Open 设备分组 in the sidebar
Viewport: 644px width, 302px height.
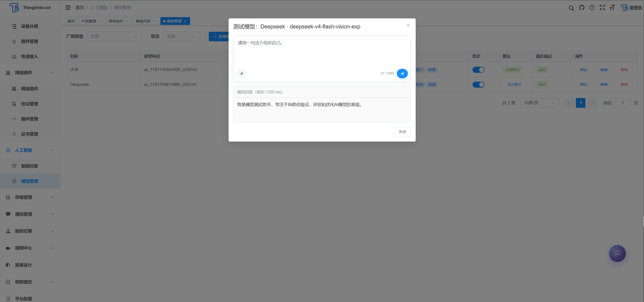point(30,26)
